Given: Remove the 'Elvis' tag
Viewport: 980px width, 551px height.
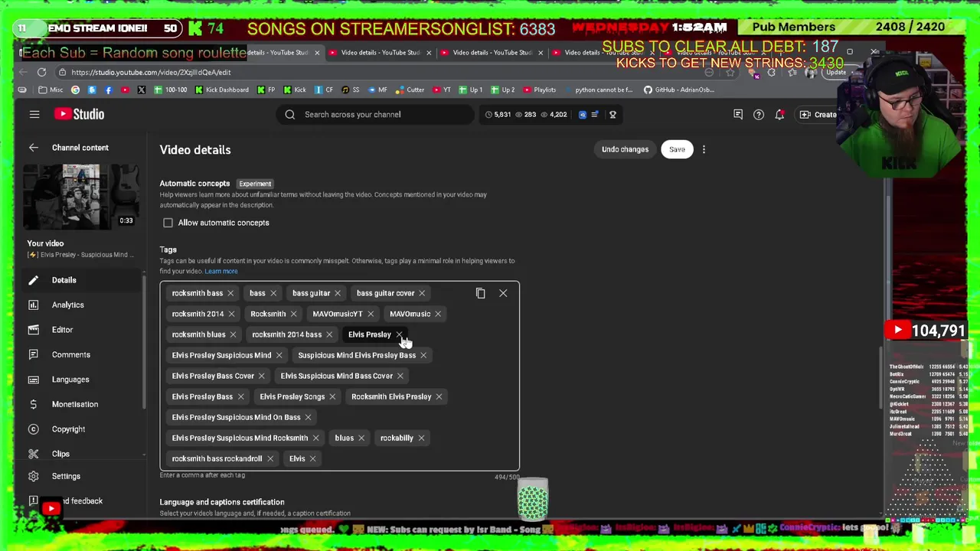Looking at the screenshot, I should point(312,458).
